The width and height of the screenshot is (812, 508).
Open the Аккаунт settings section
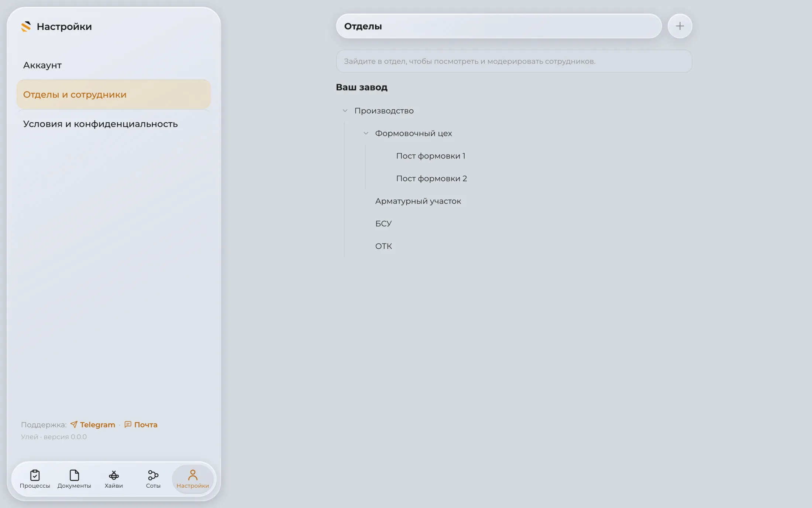click(x=114, y=65)
